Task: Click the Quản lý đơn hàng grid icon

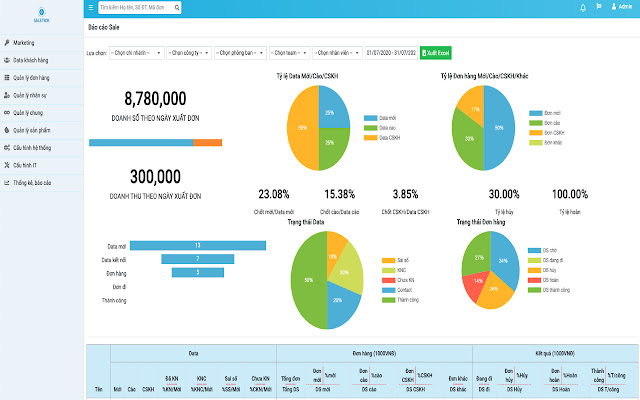Action: [7, 78]
